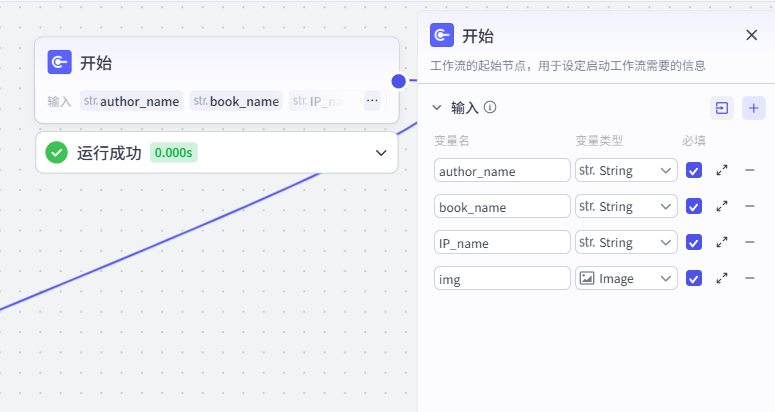Click the start node output connector dot
Screen dimensions: 775x412
pyautogui.click(x=398, y=81)
